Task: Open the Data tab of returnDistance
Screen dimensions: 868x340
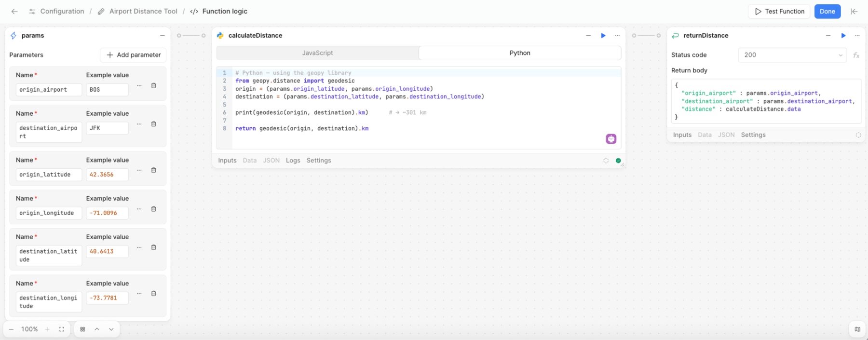Action: [705, 135]
